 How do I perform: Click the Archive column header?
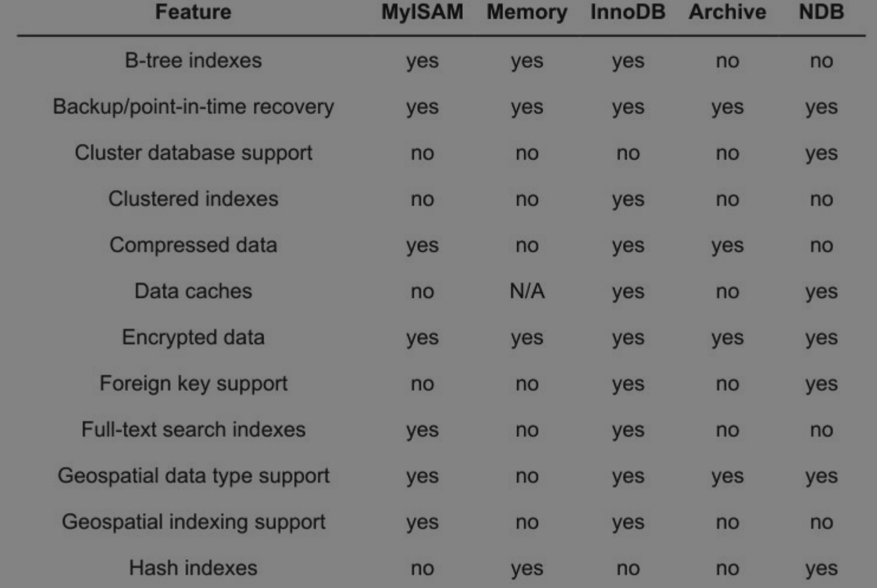pos(727,12)
